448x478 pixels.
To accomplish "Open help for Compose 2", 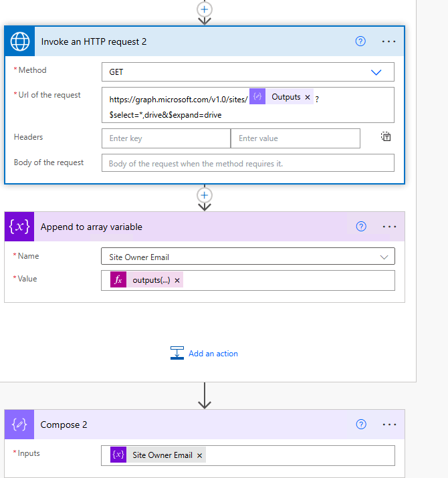I will coord(361,425).
